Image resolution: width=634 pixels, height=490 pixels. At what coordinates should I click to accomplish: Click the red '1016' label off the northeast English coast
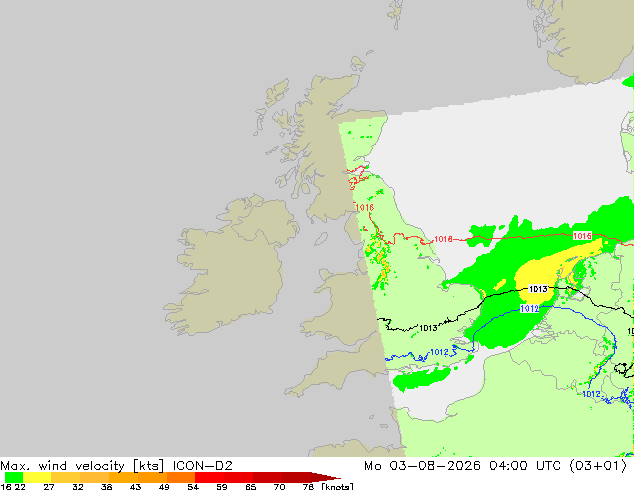[x=443, y=239]
